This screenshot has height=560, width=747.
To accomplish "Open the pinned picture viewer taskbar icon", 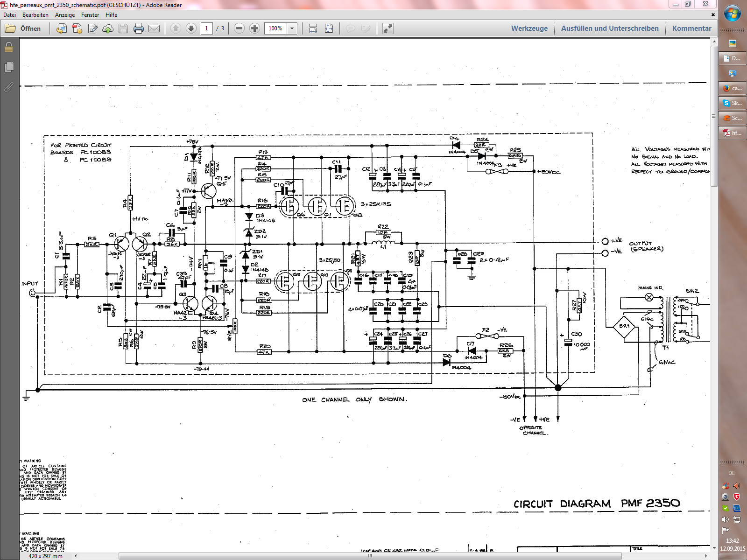I will [733, 43].
